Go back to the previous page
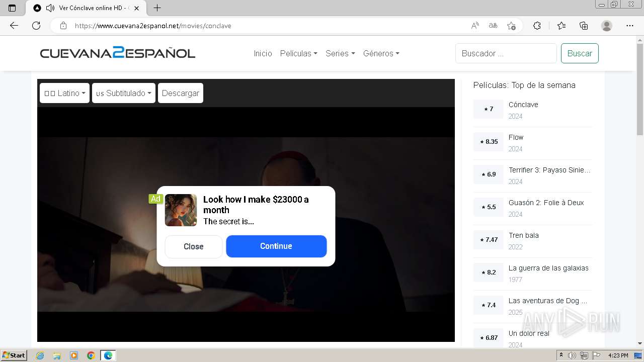 [x=14, y=26]
